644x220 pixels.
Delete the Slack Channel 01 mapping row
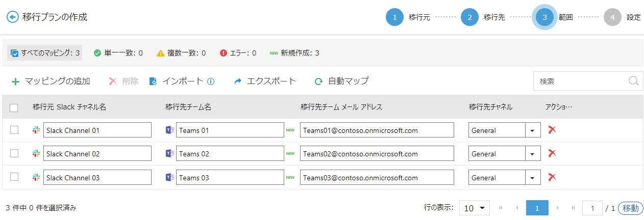552,130
